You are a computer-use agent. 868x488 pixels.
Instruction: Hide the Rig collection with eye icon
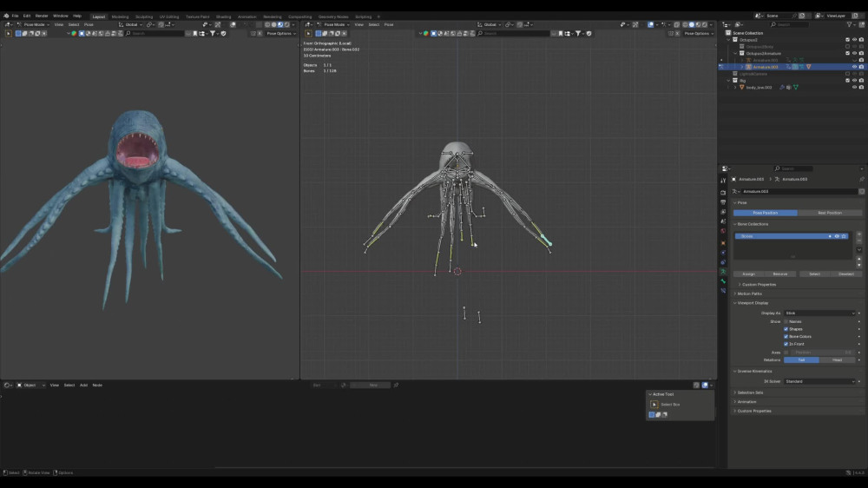click(854, 80)
